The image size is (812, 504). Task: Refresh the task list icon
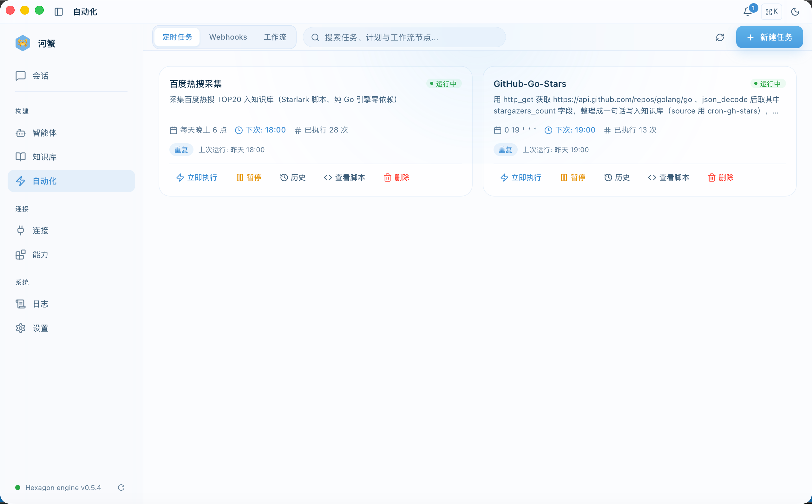click(x=720, y=37)
